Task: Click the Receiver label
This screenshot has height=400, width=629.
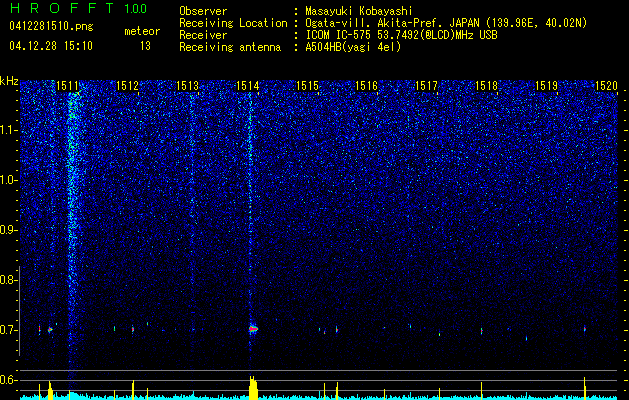Action: pyautogui.click(x=203, y=35)
